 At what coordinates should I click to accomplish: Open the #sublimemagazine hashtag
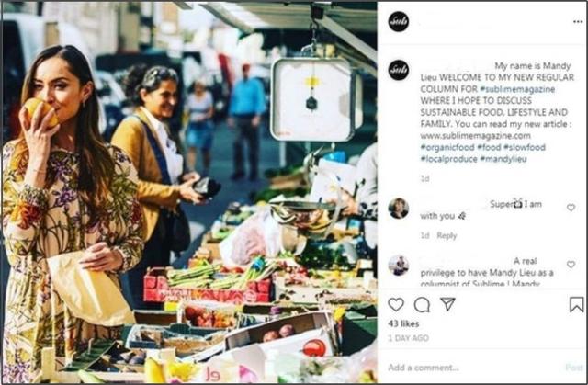(x=517, y=89)
